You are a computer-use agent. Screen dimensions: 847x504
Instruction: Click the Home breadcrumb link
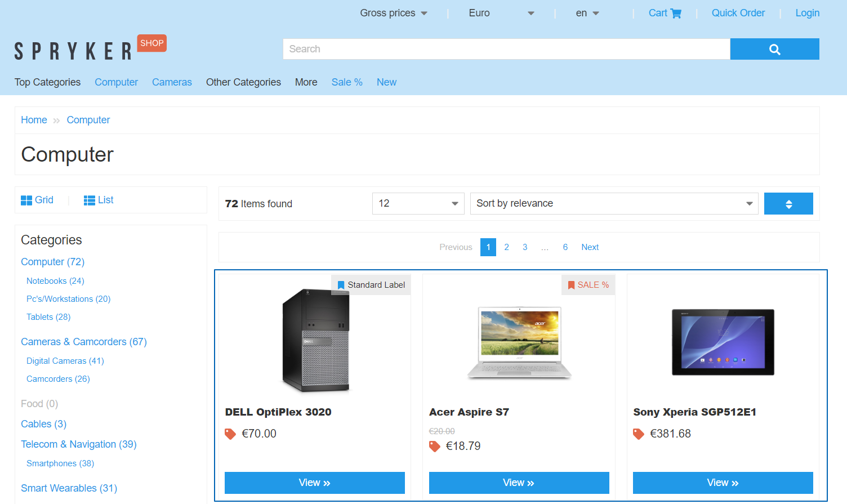click(34, 120)
